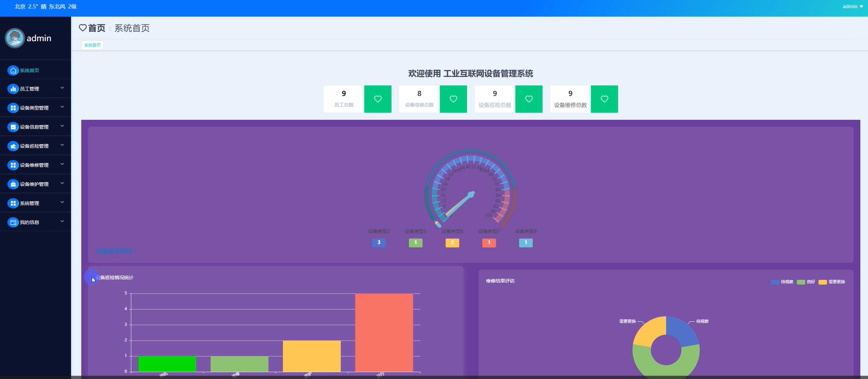Viewport: 868px width, 379px height.
Task: Click the welcome heading 欢迎使用 工业互联网设备管理系统
Action: point(471,73)
